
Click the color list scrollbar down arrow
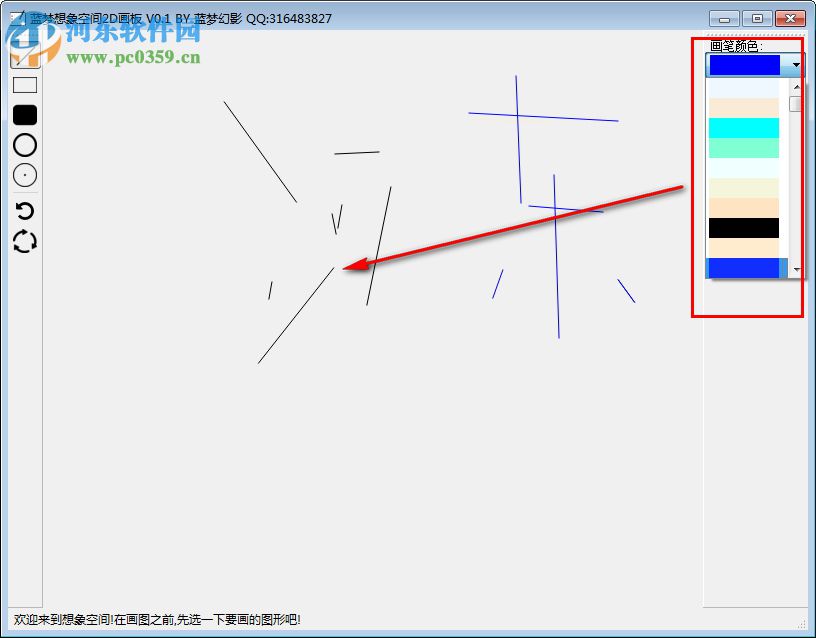795,268
